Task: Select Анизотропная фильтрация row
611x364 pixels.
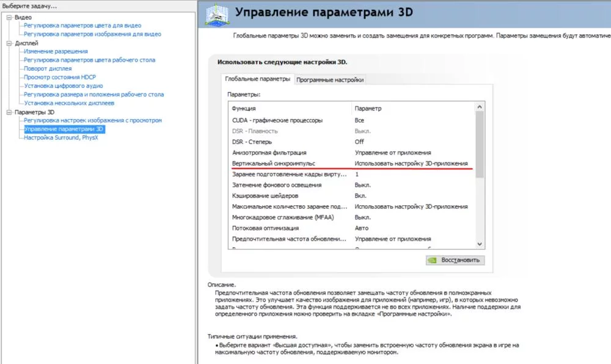Action: click(x=352, y=153)
